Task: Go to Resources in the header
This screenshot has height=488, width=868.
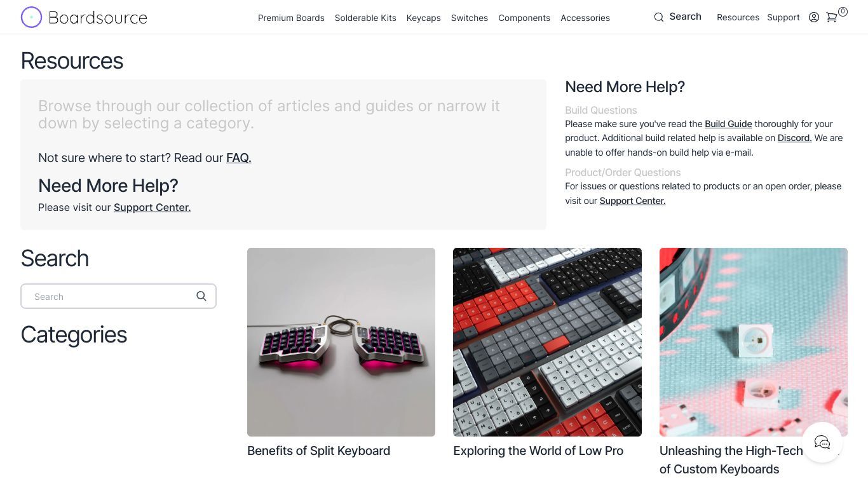Action: point(738,17)
